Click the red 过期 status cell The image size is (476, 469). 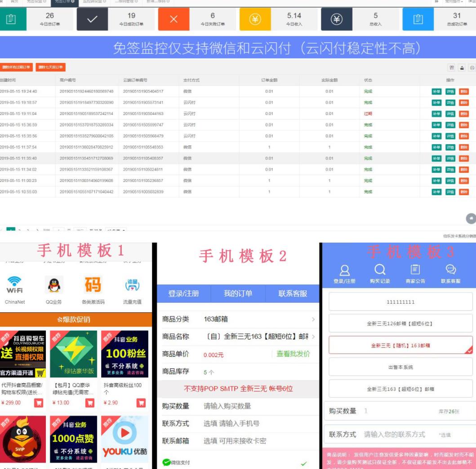(x=368, y=114)
